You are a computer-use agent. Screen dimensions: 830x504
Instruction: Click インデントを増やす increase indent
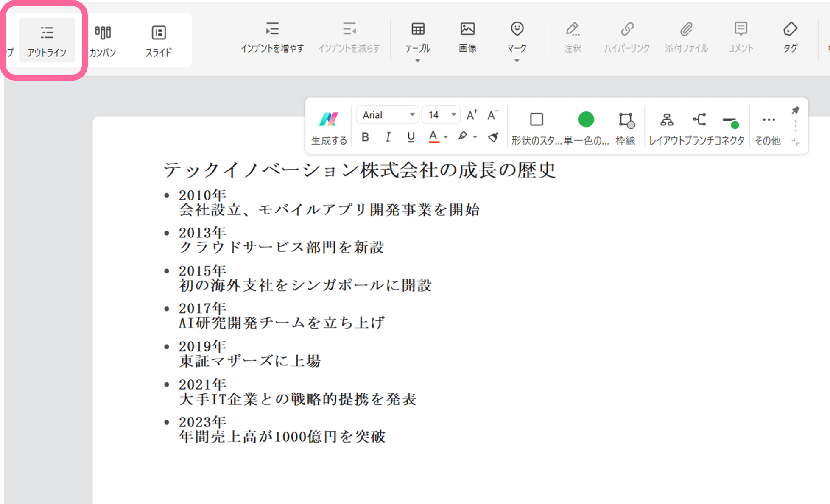click(x=272, y=37)
